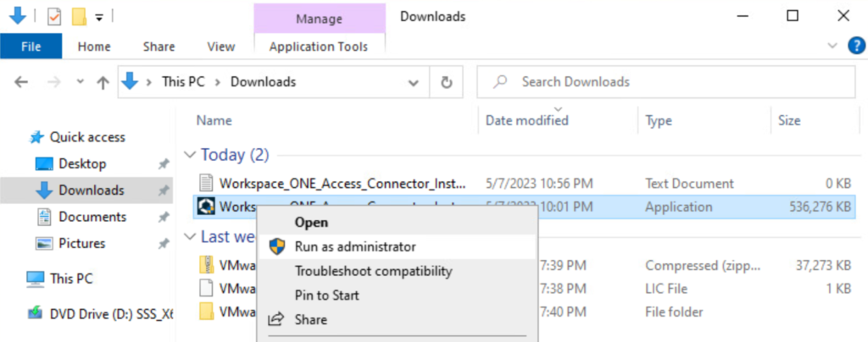This screenshot has height=342, width=868.
Task: Open the address bar history dropdown
Action: [414, 82]
